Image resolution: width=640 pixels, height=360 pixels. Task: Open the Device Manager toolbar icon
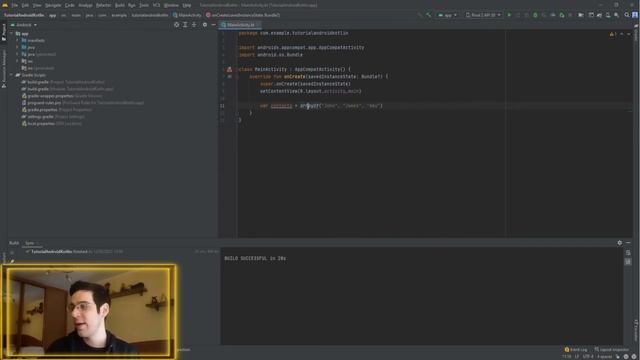click(608, 15)
